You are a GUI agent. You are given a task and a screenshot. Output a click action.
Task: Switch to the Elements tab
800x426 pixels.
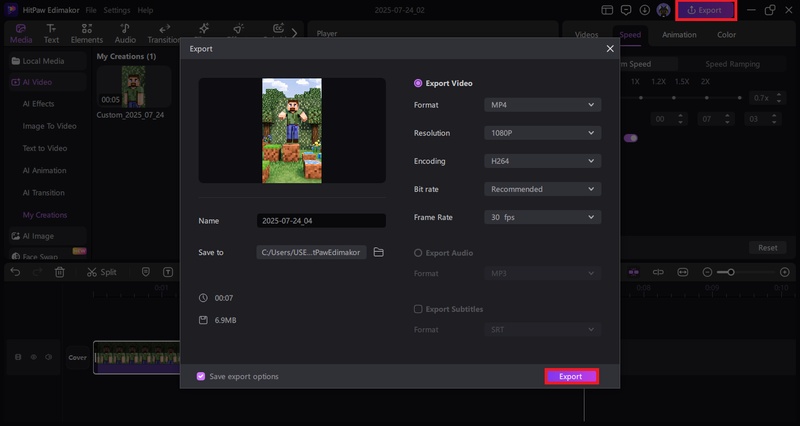(x=87, y=34)
